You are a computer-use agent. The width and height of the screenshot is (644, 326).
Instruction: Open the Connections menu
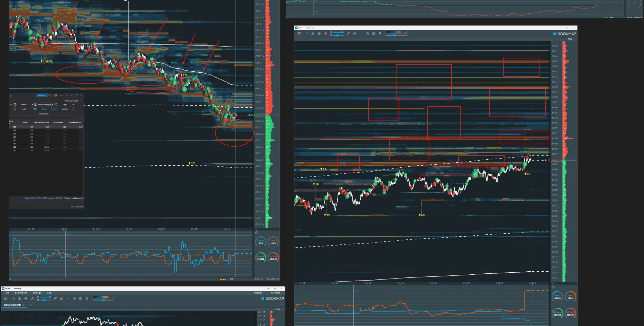click(21, 293)
